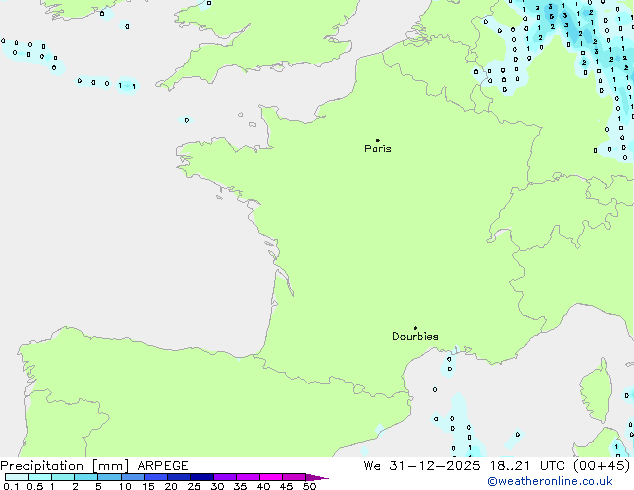Click the legend value label '20'

pyautogui.click(x=171, y=486)
